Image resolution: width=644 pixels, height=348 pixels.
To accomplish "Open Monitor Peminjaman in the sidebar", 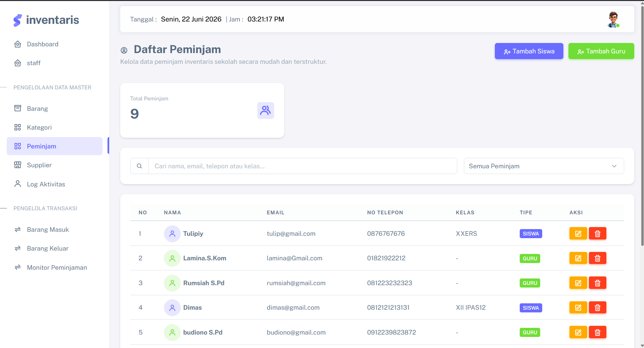I will pos(54,267).
